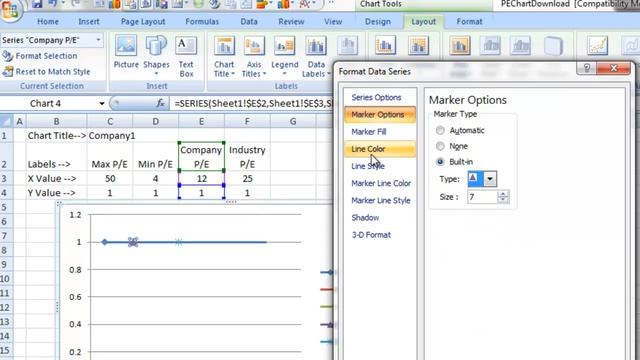This screenshot has height=360, width=640.
Task: Switch to the Page Layout ribbon tab
Action: tap(143, 22)
